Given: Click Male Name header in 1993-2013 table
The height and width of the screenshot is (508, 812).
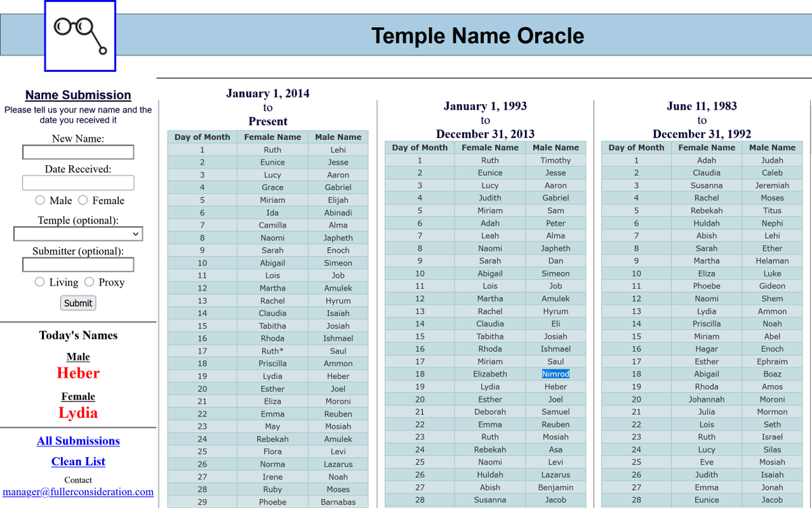Looking at the screenshot, I should click(556, 148).
